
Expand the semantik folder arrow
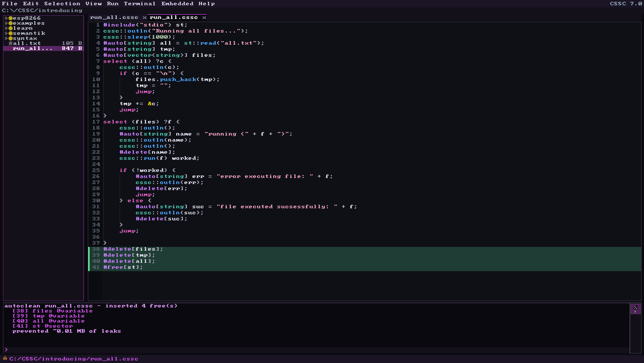click(x=6, y=33)
